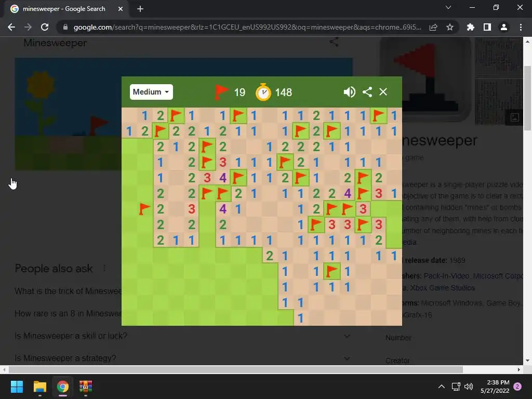
Task: Click the lone flag on unrevealed green tile
Action: (x=144, y=209)
